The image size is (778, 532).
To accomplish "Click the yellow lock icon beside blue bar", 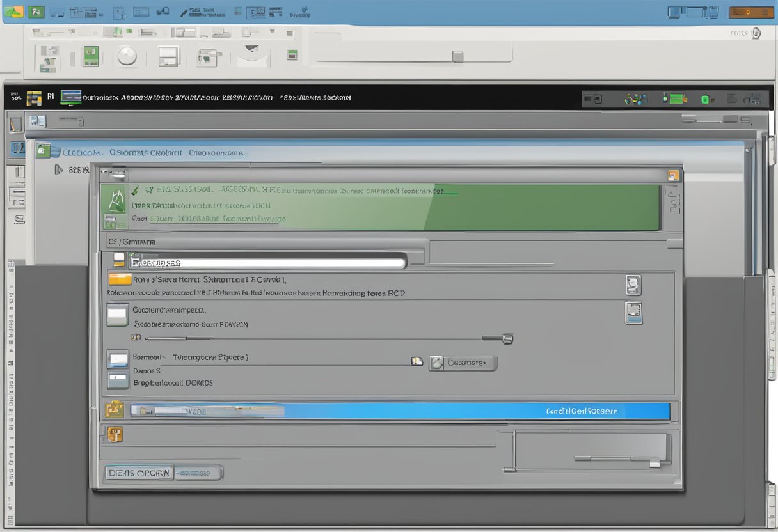I will [x=114, y=409].
